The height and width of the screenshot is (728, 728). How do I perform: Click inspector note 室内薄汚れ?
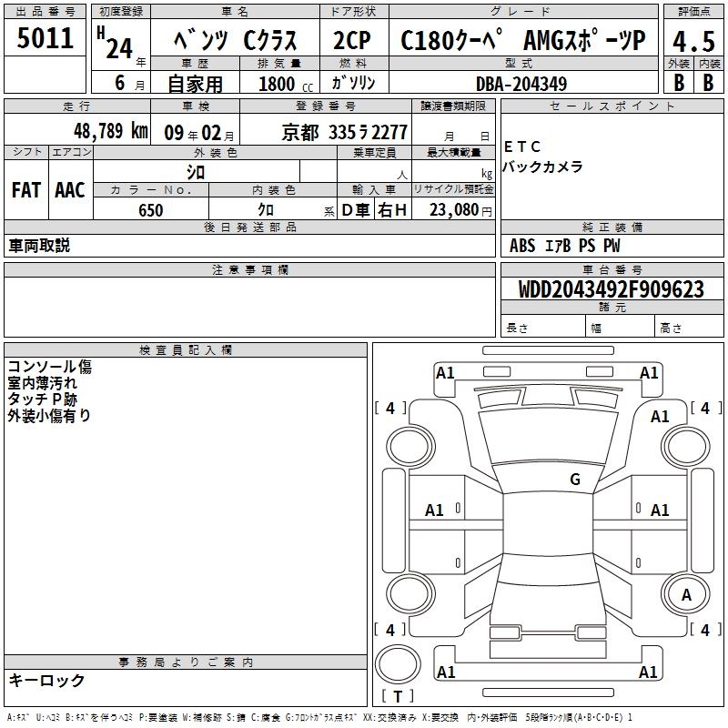(42, 383)
